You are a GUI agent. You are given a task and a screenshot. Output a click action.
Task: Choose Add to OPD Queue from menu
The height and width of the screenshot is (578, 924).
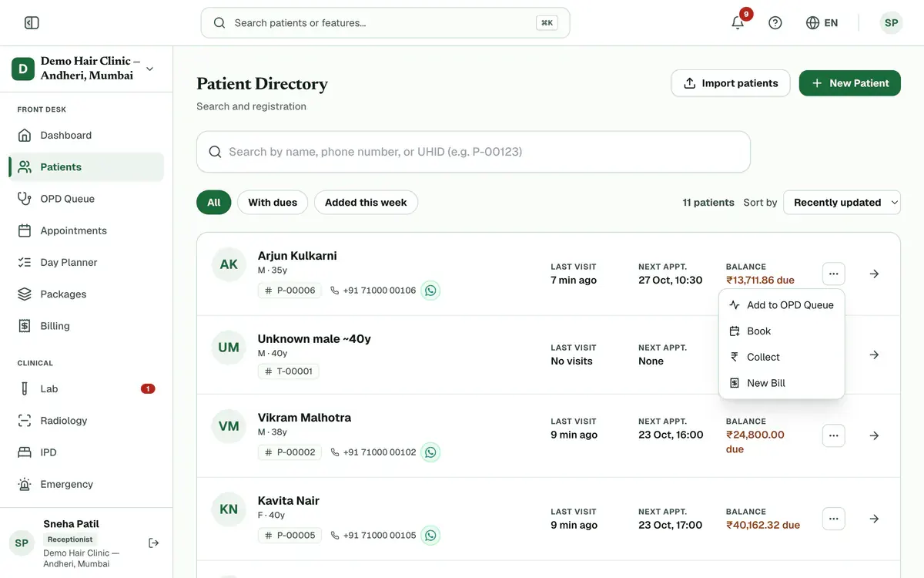pos(782,305)
